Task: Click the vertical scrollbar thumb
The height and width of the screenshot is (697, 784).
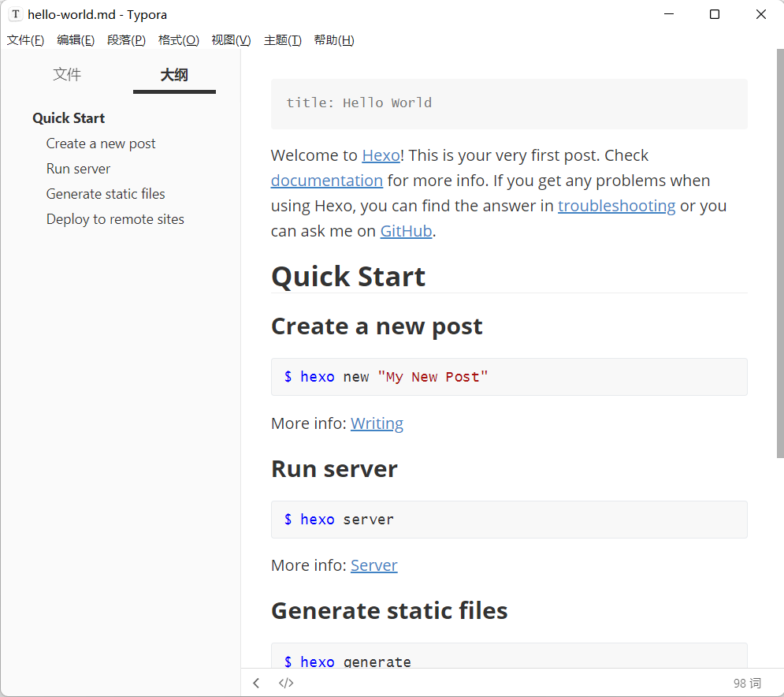Action: pyautogui.click(x=780, y=253)
